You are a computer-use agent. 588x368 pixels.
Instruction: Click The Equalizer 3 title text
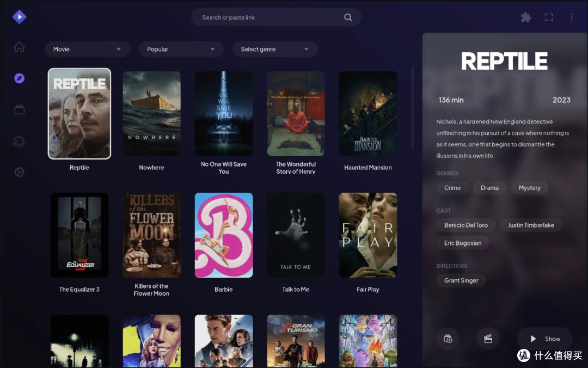point(79,289)
